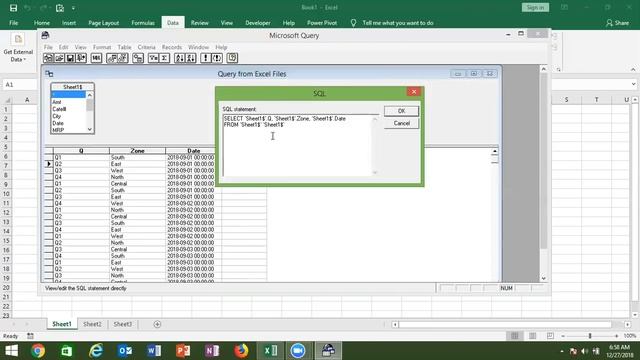Close the SQL dialog with the red X
The height and width of the screenshot is (360, 640).
(413, 92)
